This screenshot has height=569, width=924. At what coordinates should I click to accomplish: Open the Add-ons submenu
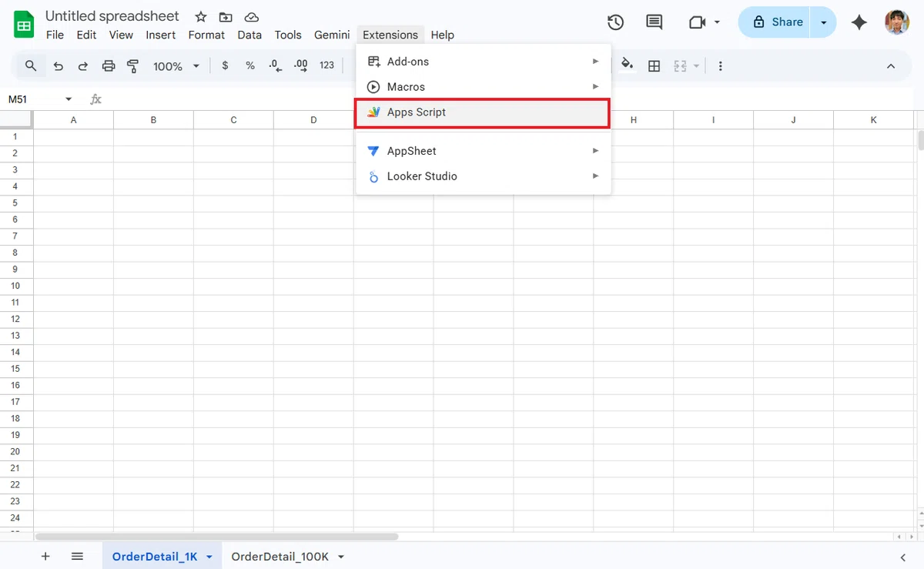[x=483, y=62]
